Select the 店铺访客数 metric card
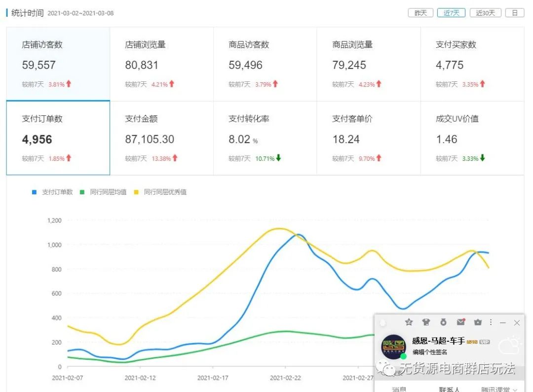The width and height of the screenshot is (533, 392). pos(58,64)
